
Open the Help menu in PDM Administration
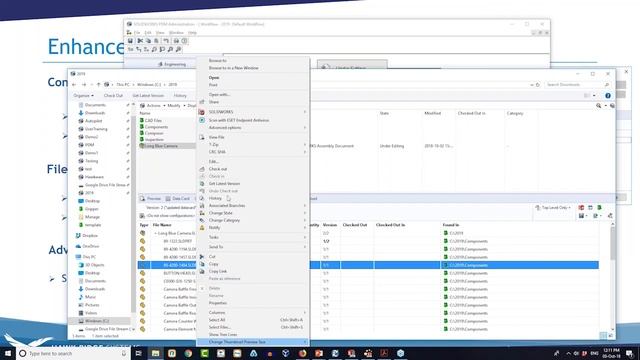pyautogui.click(x=192, y=33)
